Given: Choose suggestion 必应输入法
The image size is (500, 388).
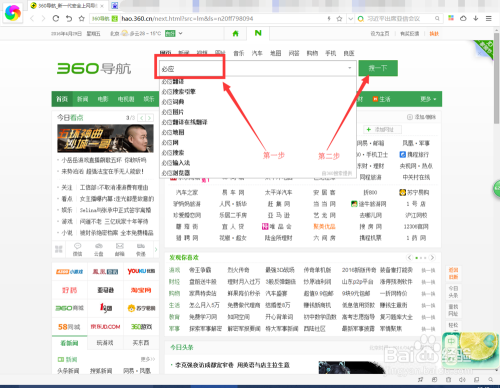Looking at the screenshot, I should tap(176, 163).
